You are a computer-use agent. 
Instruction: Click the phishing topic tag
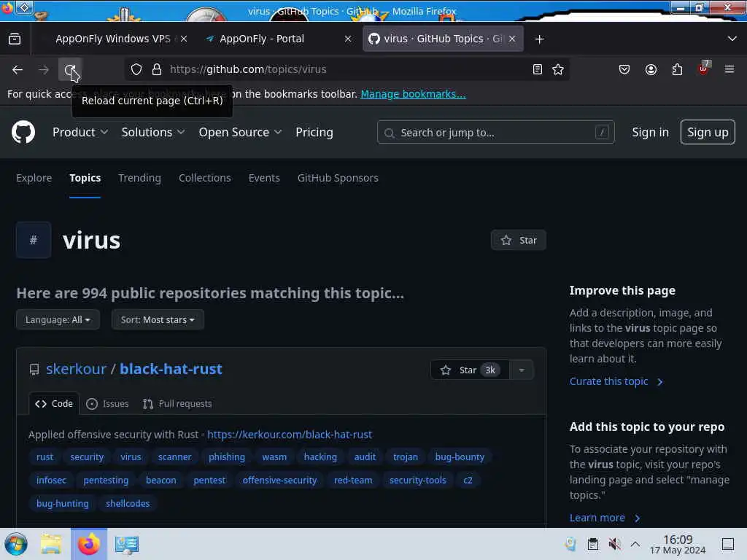coord(227,457)
